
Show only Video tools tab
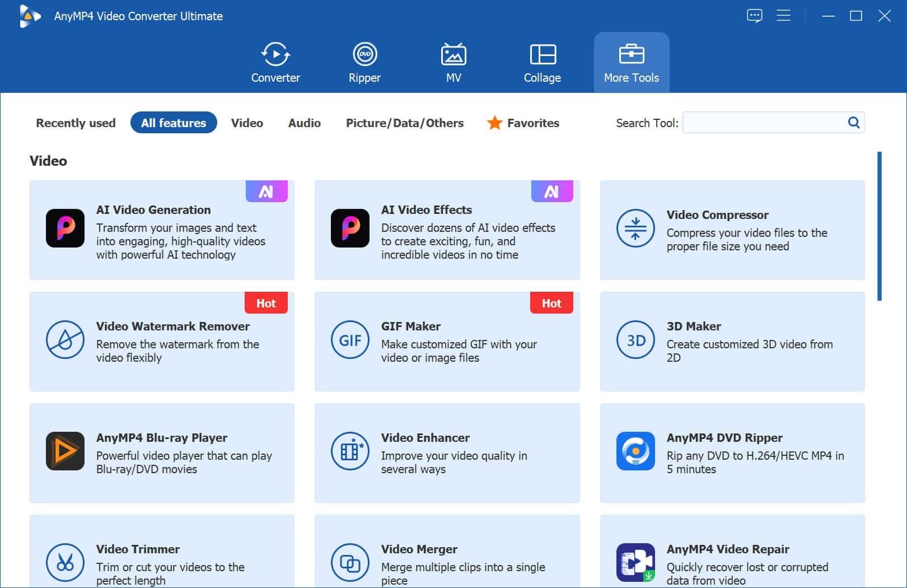[x=247, y=123]
